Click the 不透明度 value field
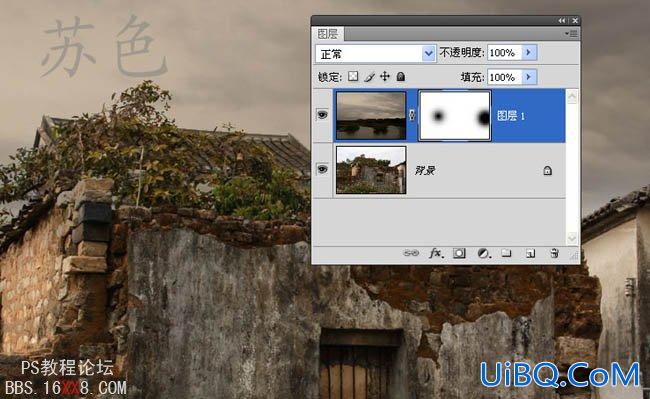Image resolution: width=650 pixels, height=399 pixels. pyautogui.click(x=504, y=53)
